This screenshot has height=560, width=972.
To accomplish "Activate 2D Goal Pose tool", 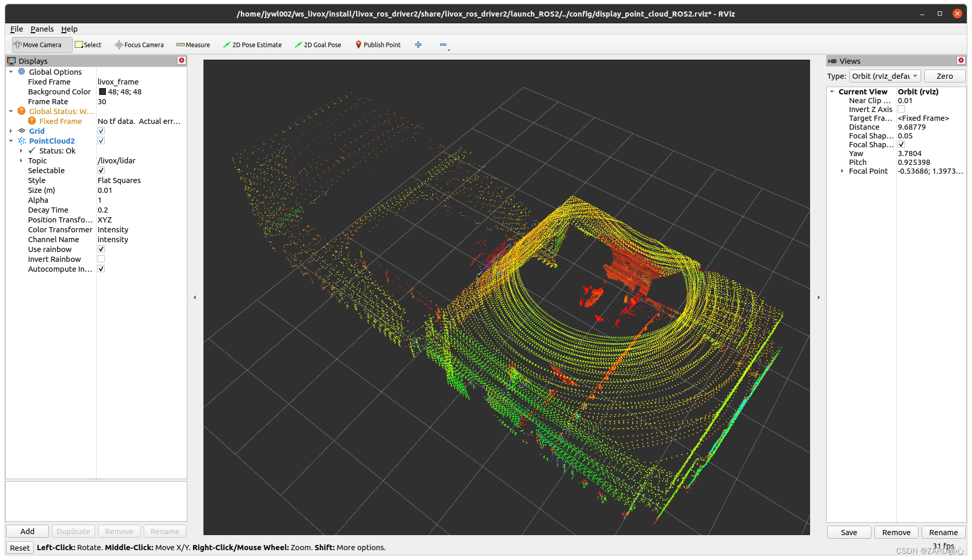I will coord(318,45).
